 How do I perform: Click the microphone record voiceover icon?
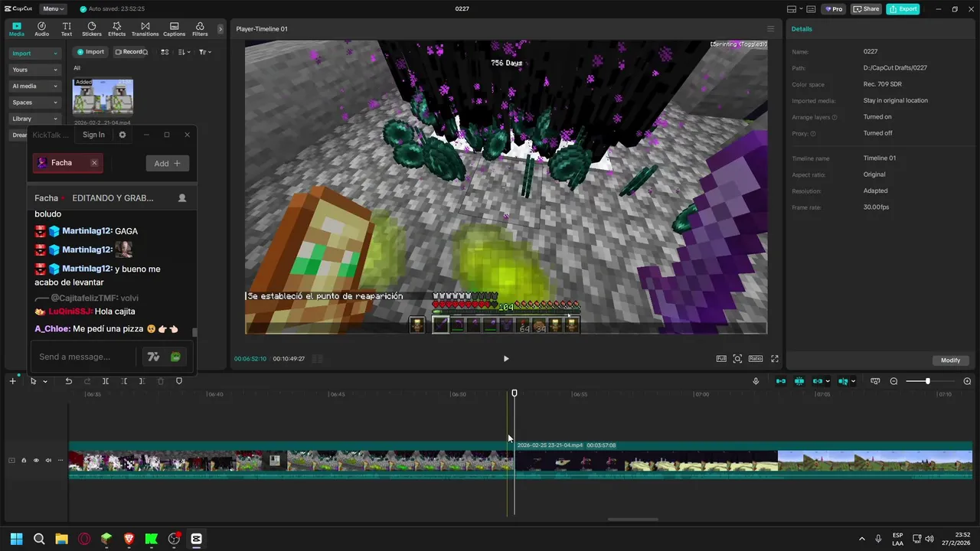[756, 381]
